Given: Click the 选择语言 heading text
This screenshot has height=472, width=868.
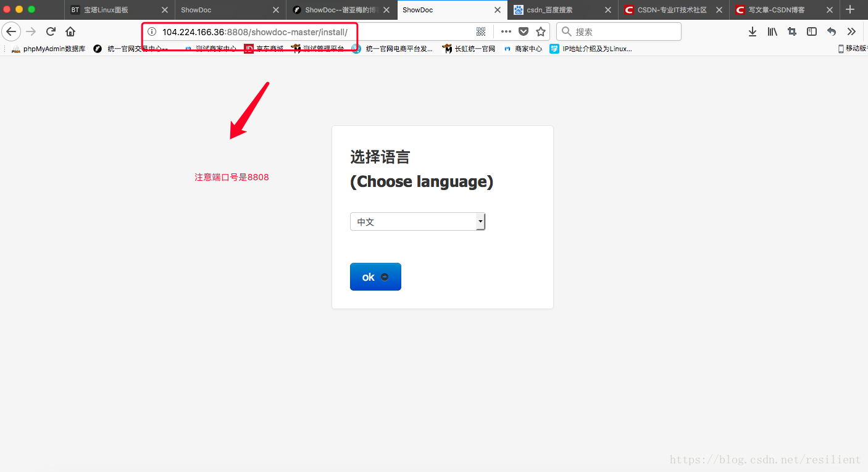Looking at the screenshot, I should pyautogui.click(x=380, y=157).
